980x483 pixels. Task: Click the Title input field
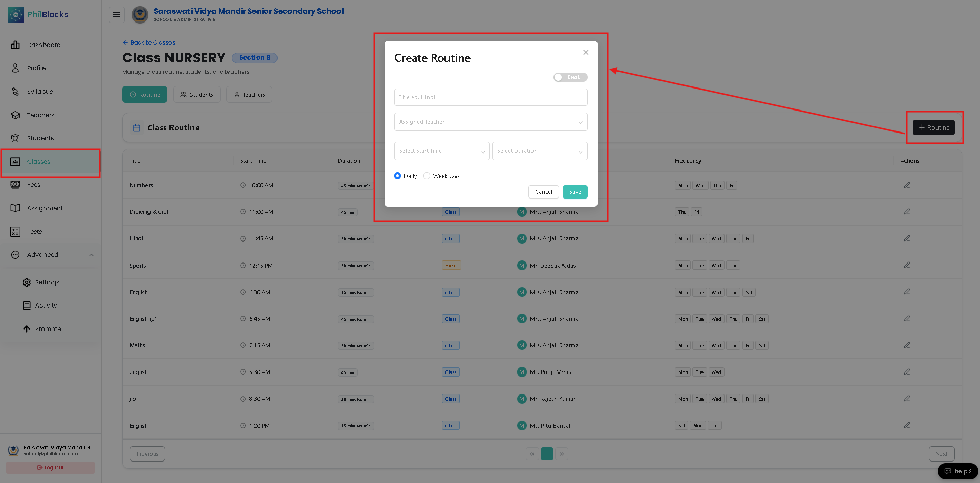pyautogui.click(x=491, y=97)
